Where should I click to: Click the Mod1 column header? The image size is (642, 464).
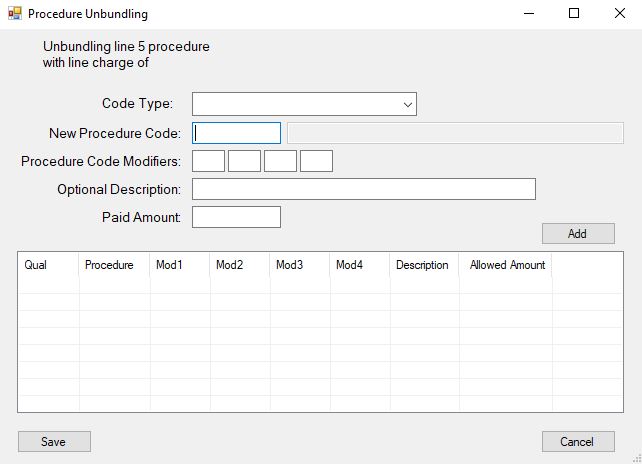pos(180,265)
